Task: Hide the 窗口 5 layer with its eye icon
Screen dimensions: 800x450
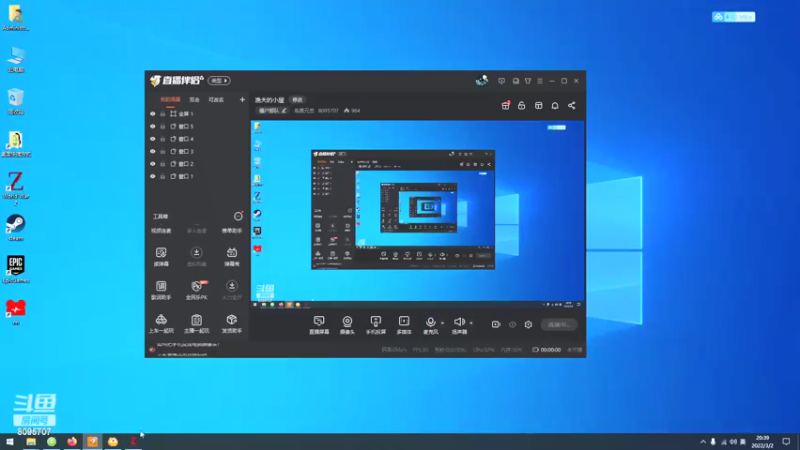Action: pos(153,127)
